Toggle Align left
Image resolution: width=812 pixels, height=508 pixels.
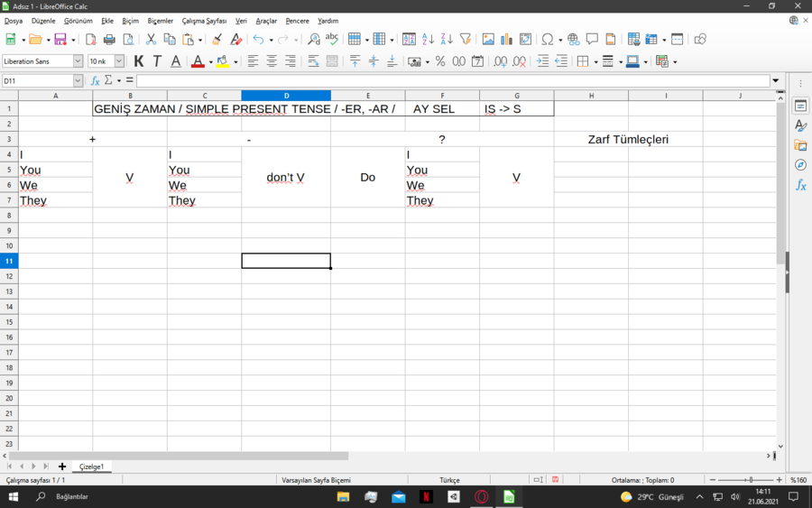click(x=253, y=61)
